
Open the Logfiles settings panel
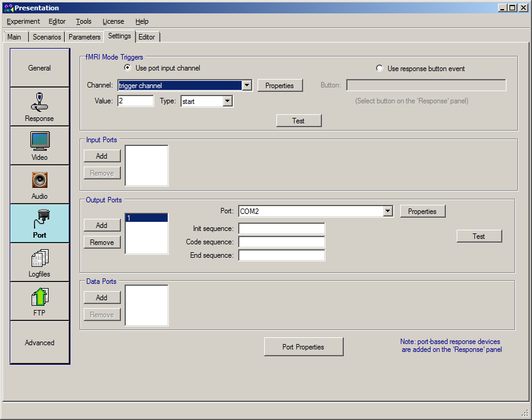tap(39, 263)
